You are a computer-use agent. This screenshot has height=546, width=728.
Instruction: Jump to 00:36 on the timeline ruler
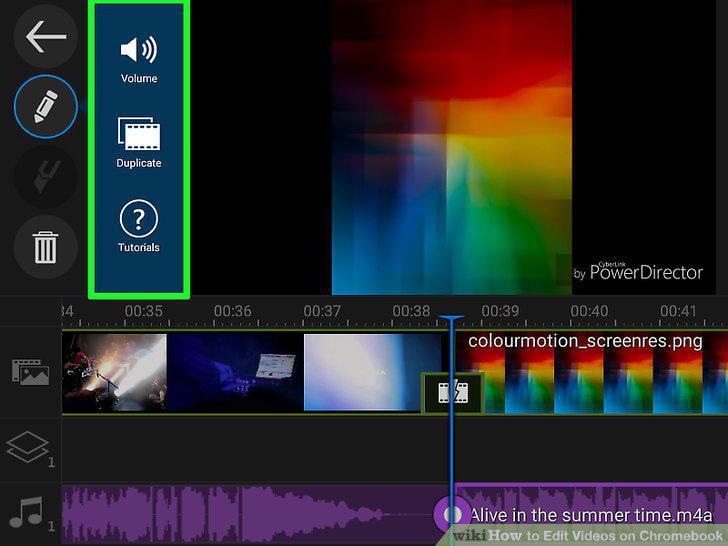pyautogui.click(x=233, y=311)
